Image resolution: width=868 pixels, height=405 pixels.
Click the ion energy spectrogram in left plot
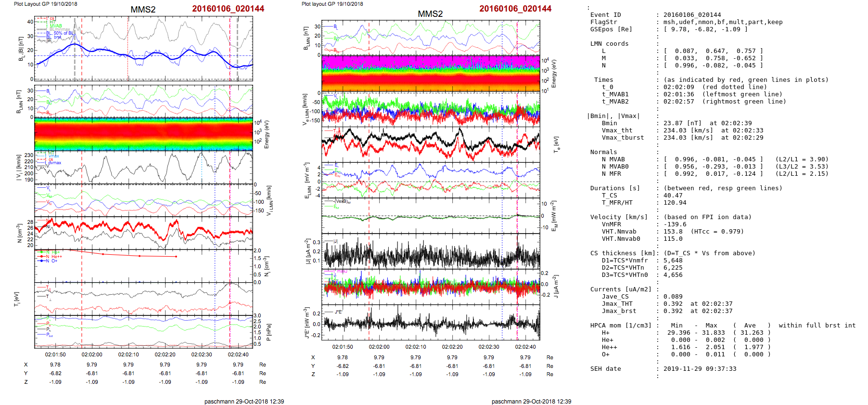click(x=143, y=133)
